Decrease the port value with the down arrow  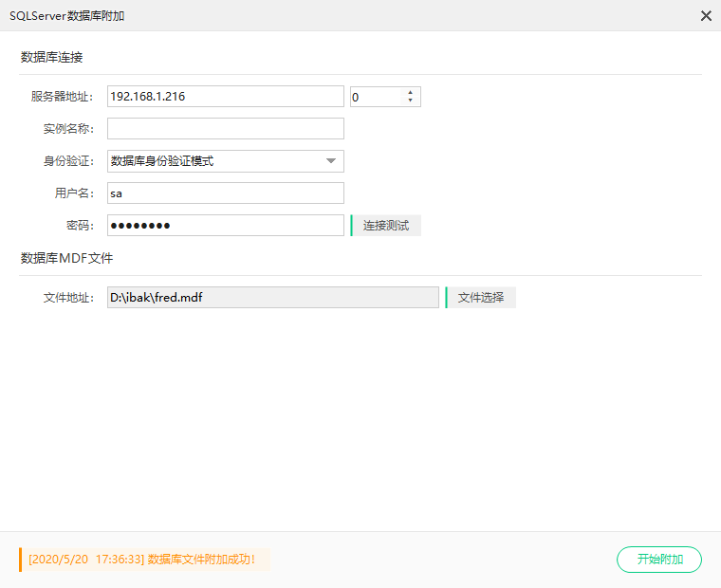(x=410, y=101)
